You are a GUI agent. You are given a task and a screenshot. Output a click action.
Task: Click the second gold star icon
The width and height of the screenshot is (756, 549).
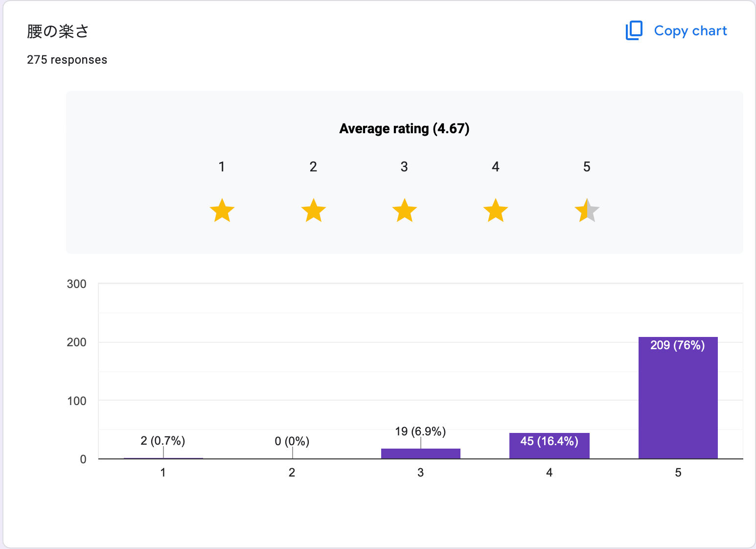coord(313,211)
